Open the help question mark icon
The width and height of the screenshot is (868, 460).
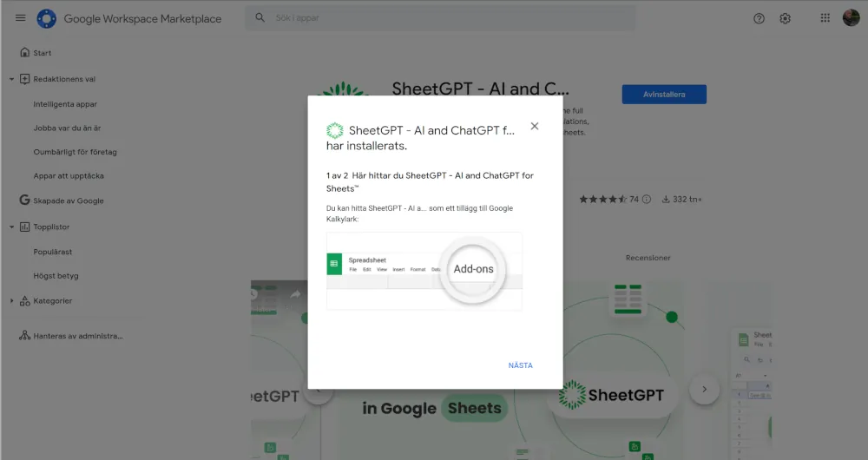click(x=759, y=18)
